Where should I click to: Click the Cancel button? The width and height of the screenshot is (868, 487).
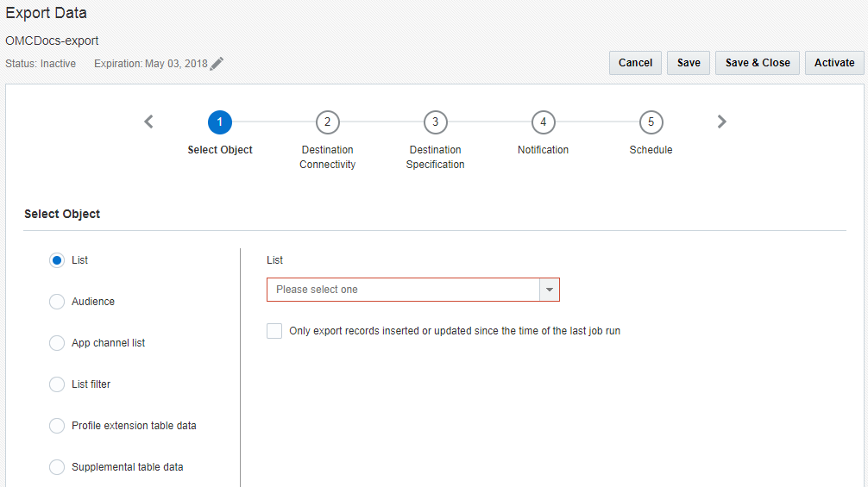click(x=635, y=63)
